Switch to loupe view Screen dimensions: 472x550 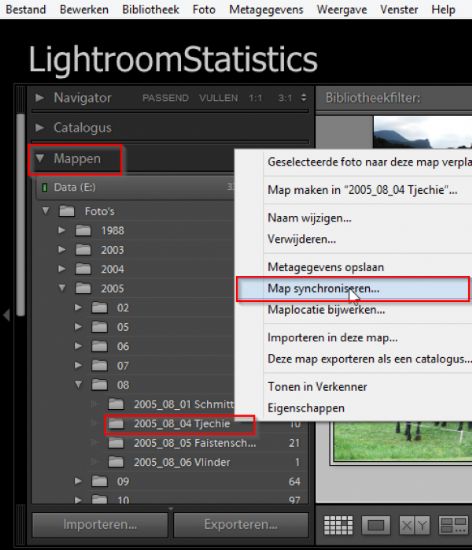coord(376,525)
